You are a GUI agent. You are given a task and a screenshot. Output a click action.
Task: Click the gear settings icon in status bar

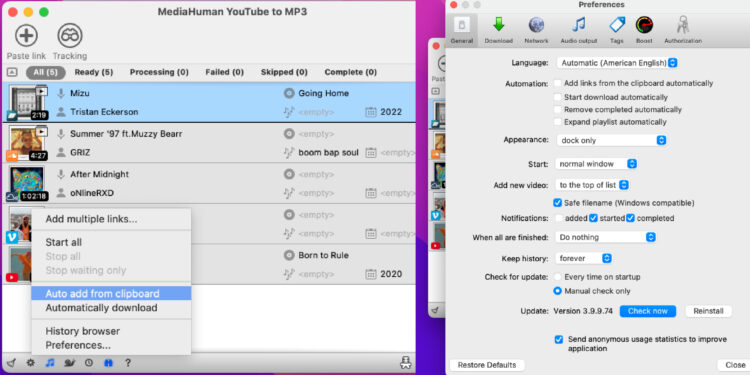(31, 363)
